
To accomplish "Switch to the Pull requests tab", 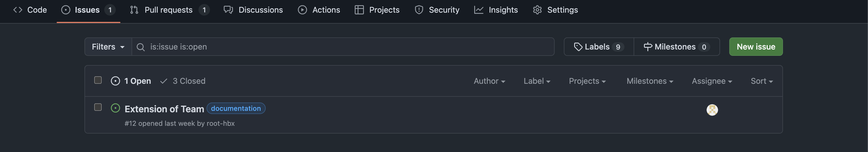I will [x=169, y=10].
